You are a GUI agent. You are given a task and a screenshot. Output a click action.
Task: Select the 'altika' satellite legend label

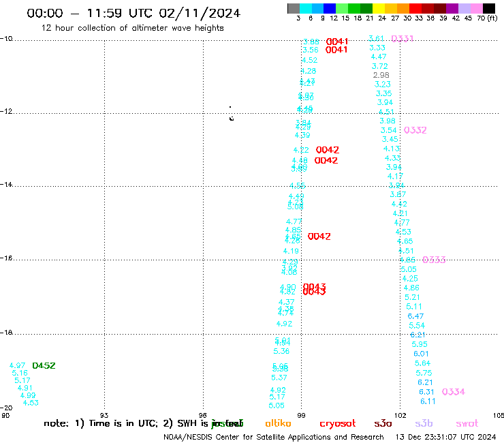[x=278, y=423]
